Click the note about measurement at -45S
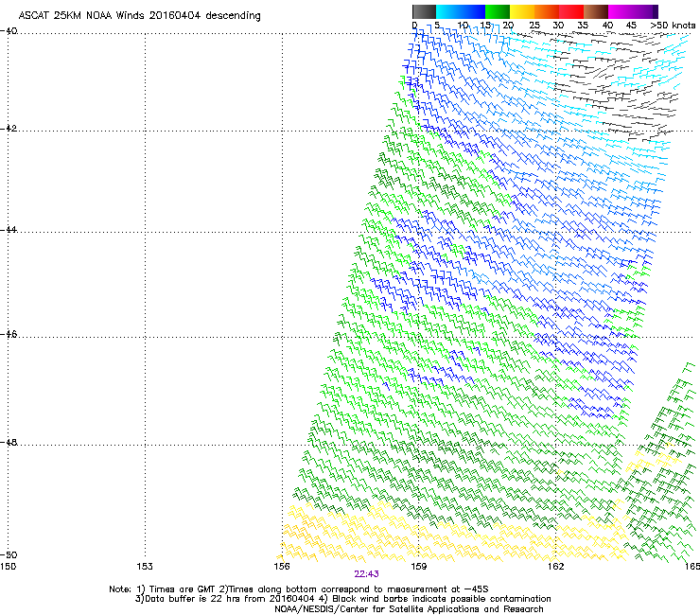700x615 pixels. tap(354, 589)
